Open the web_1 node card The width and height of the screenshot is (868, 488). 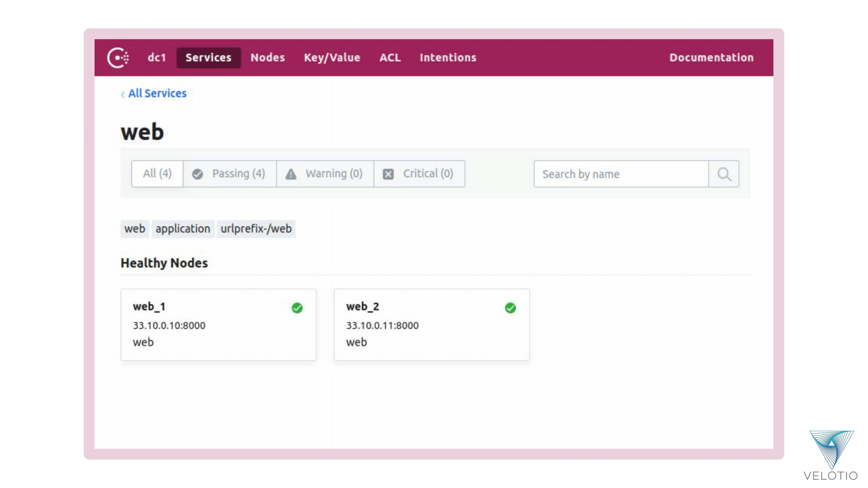218,324
